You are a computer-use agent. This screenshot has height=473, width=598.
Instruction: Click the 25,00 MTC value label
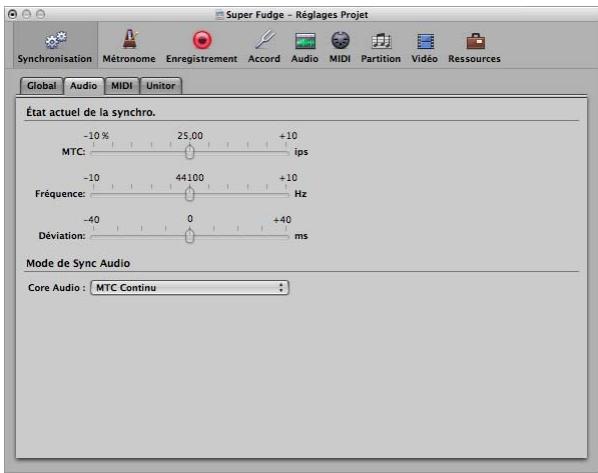[x=190, y=136]
